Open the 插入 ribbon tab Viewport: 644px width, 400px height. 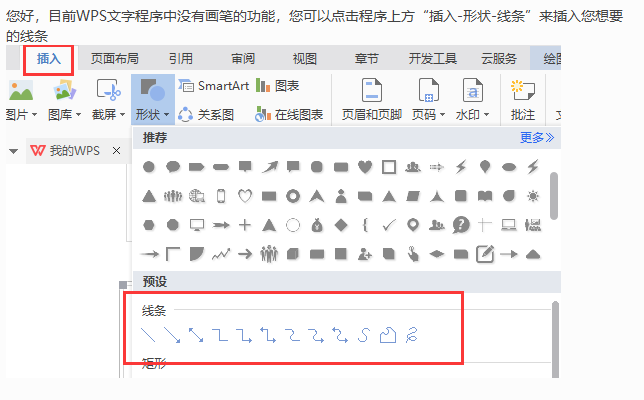pos(49,59)
